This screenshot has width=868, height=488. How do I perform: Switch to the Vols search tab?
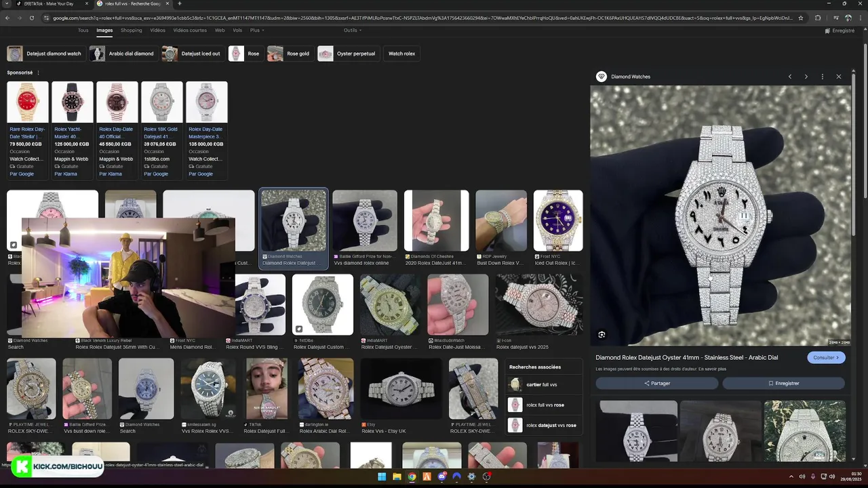point(237,30)
